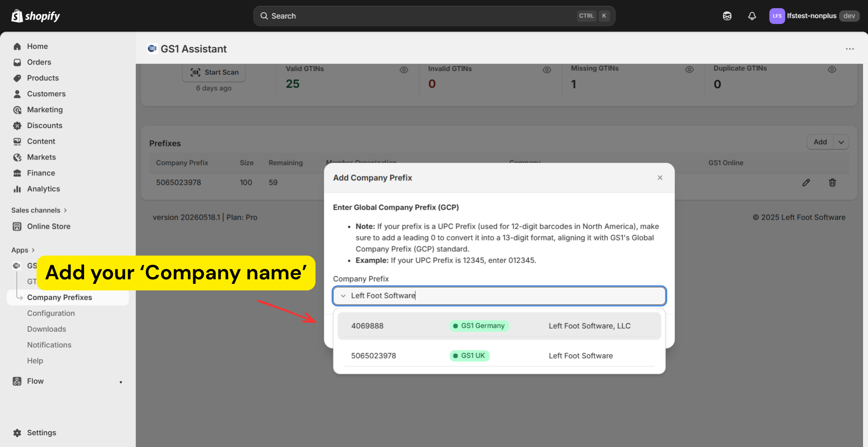Delete prefix 5065023978 trash icon
Viewport: 868px width, 447px height.
click(x=832, y=183)
